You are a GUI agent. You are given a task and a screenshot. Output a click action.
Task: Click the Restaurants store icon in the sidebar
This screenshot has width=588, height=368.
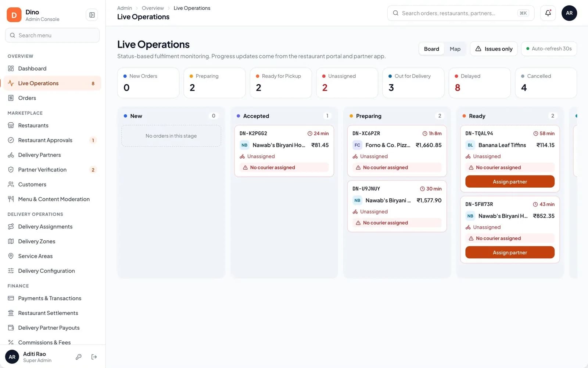click(x=11, y=125)
